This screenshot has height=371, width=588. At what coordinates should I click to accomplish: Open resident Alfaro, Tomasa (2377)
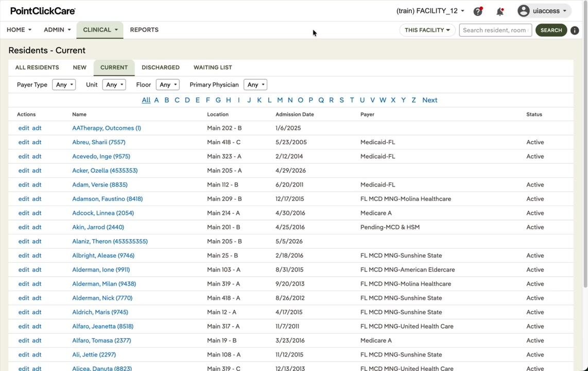click(101, 341)
